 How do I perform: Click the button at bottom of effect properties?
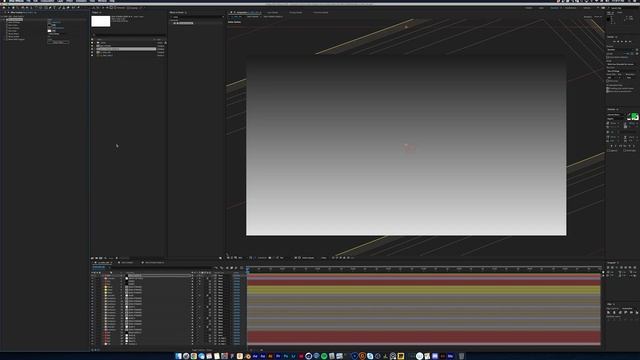pyautogui.click(x=58, y=42)
